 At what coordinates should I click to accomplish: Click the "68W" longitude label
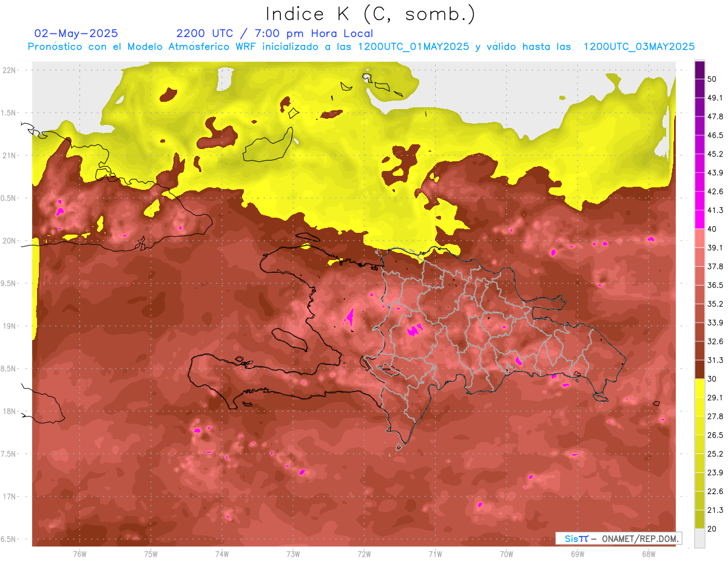[x=649, y=554]
